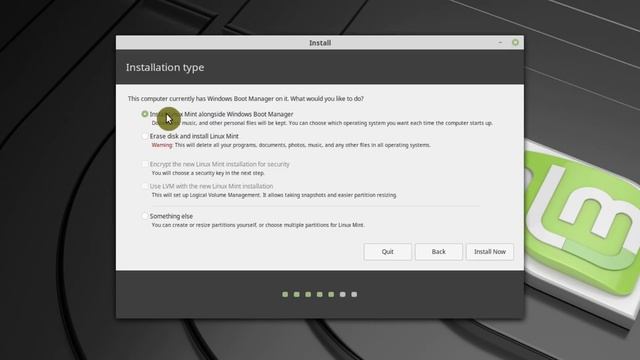
Task: Click the Installation type heading
Action: (165, 67)
